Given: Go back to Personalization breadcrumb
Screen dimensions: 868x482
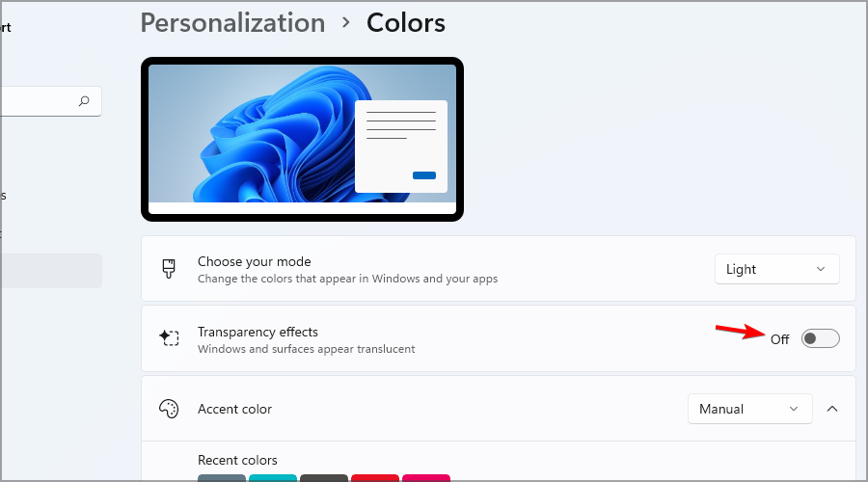Looking at the screenshot, I should click(x=232, y=23).
